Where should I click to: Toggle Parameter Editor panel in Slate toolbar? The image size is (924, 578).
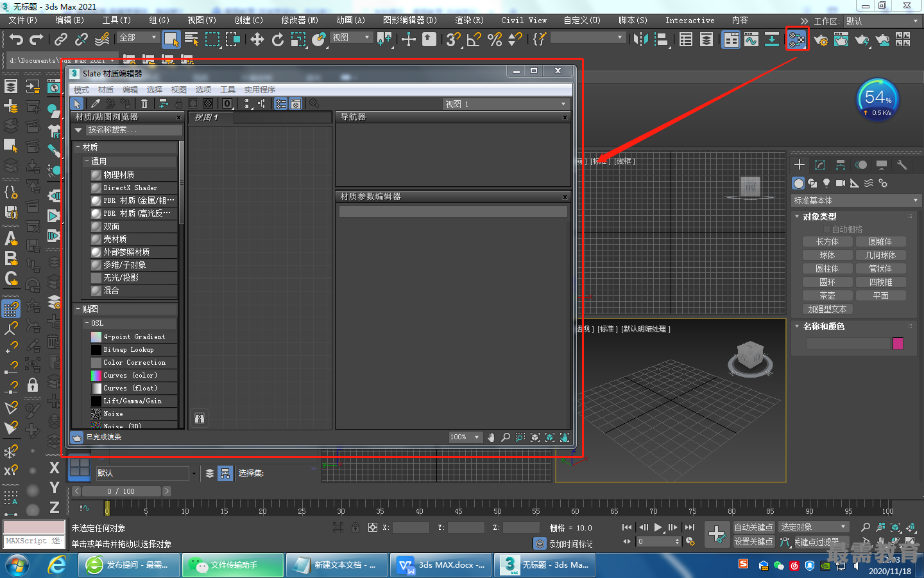296,103
